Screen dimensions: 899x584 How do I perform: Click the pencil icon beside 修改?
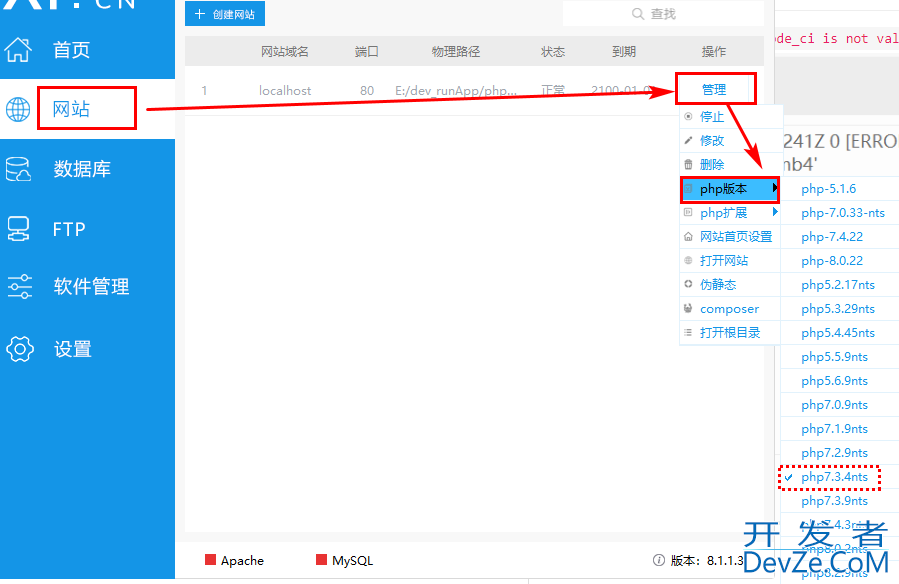tap(688, 140)
